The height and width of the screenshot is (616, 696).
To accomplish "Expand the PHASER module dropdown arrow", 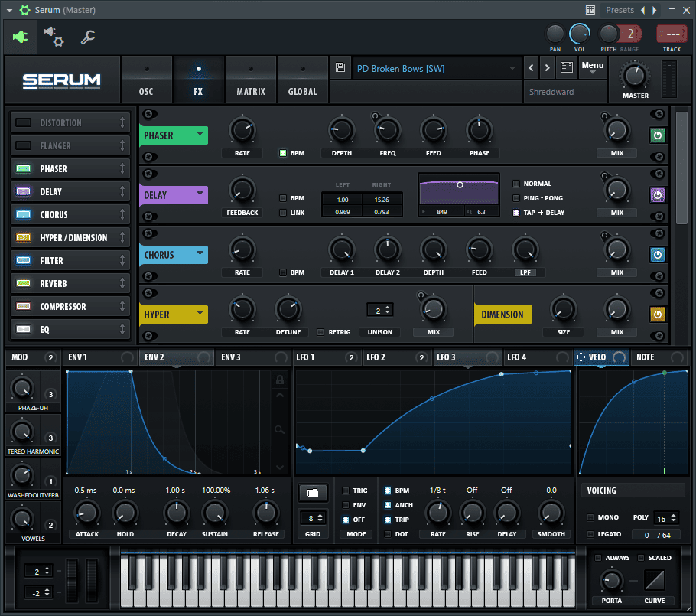I will pyautogui.click(x=200, y=133).
